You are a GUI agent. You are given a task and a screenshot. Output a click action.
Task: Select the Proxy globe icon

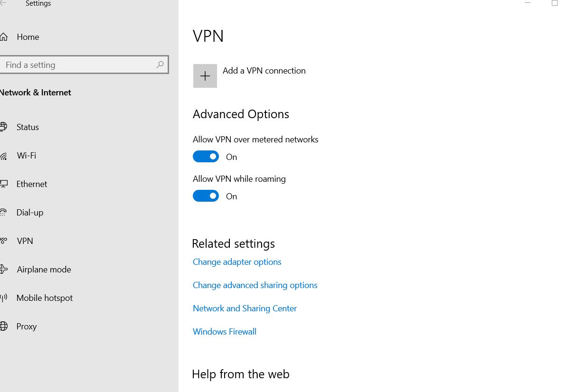(3, 327)
